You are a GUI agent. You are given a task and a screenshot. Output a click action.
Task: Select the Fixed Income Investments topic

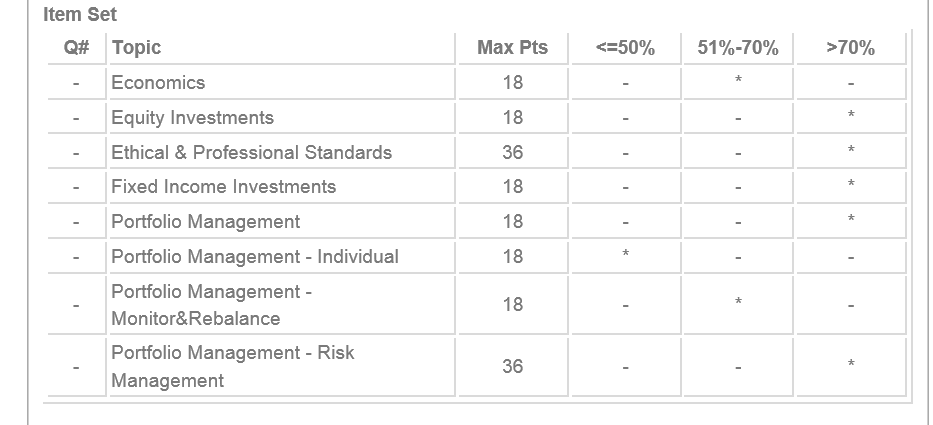pos(223,187)
